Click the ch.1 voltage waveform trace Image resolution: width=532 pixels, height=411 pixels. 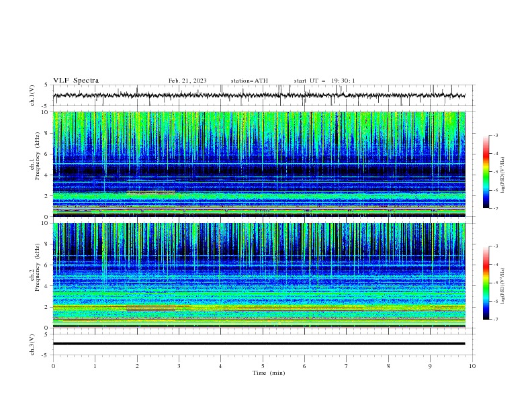pyautogui.click(x=259, y=95)
